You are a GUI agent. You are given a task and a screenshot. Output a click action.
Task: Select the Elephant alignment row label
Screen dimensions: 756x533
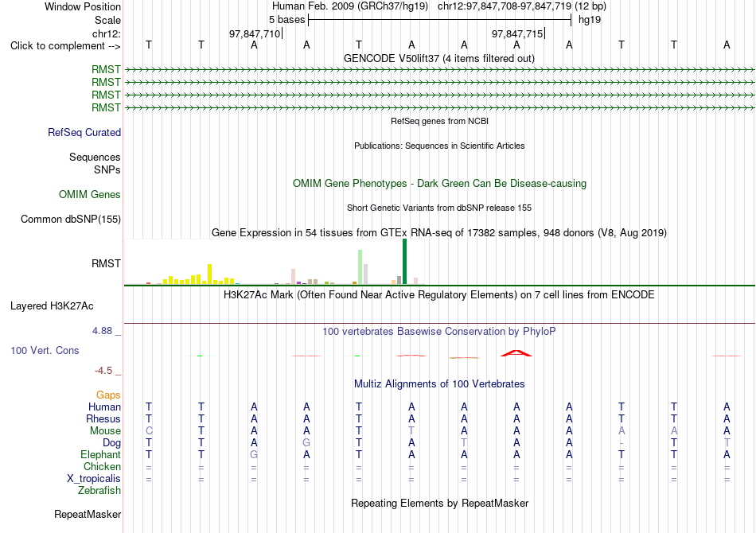(x=100, y=455)
